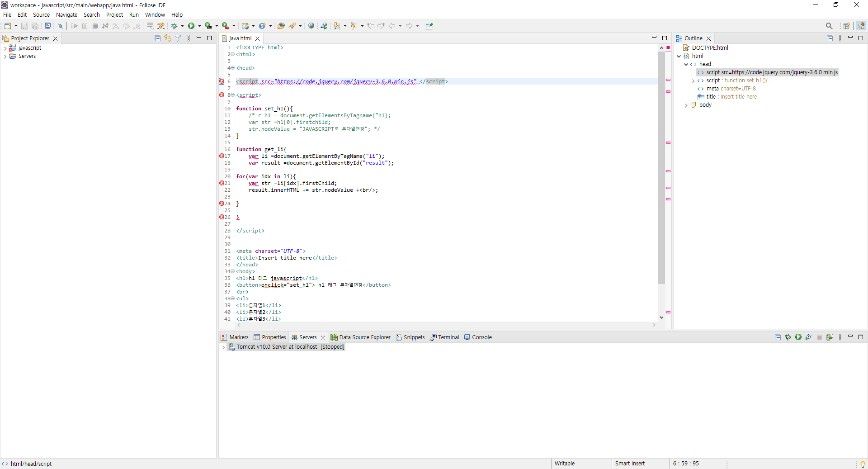This screenshot has width=868, height=469.
Task: Expand the Servers folder in Project Explorer
Action: click(x=5, y=56)
